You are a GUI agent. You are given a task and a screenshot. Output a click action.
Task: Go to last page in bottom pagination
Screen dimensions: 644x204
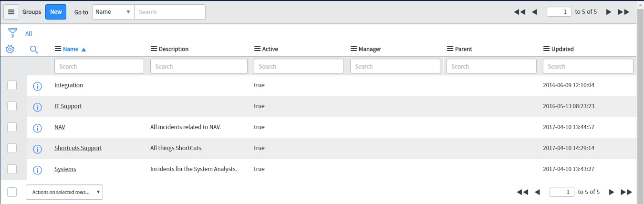click(x=626, y=192)
